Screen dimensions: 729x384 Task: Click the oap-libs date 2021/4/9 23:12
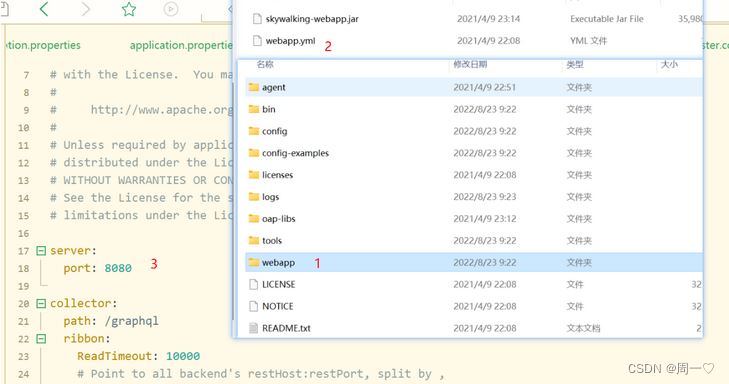point(484,218)
